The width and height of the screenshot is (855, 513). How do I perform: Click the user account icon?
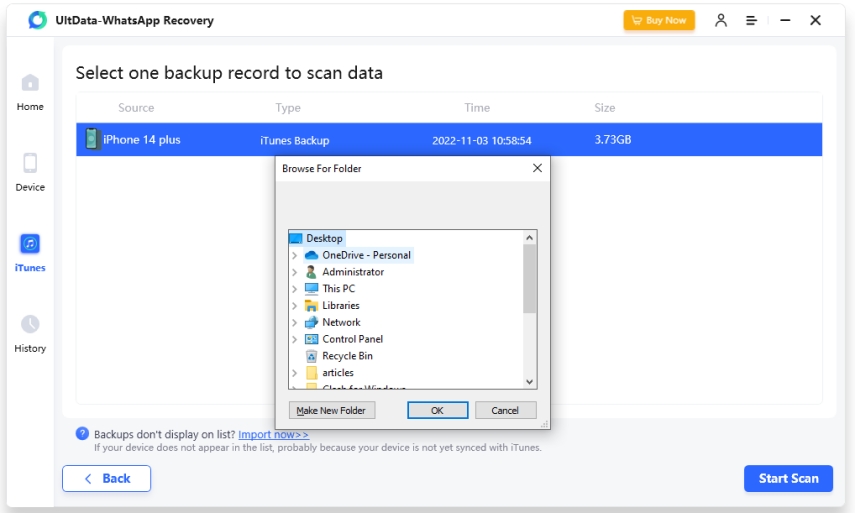pos(721,20)
